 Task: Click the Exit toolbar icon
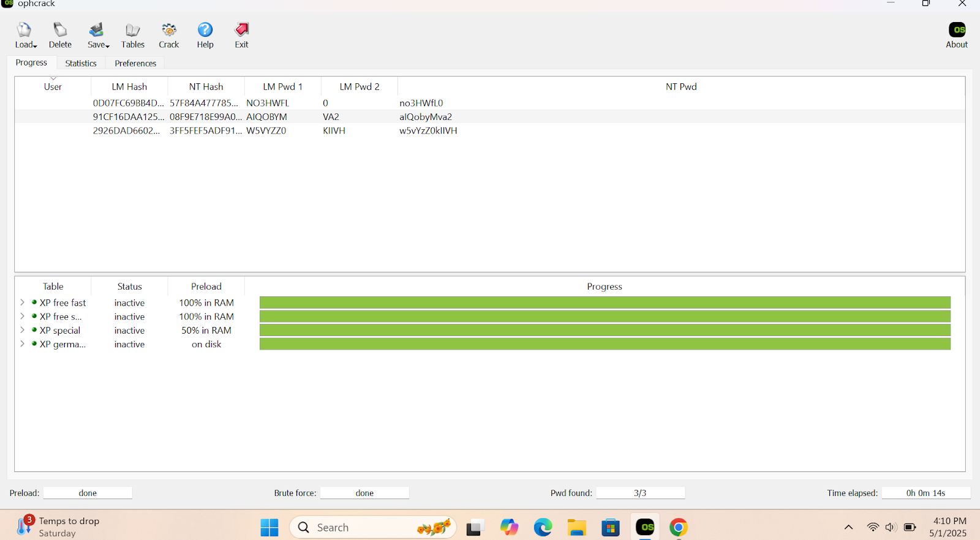(242, 36)
